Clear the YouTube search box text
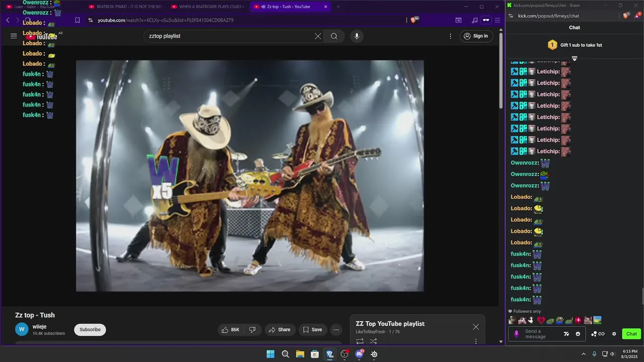 click(317, 36)
